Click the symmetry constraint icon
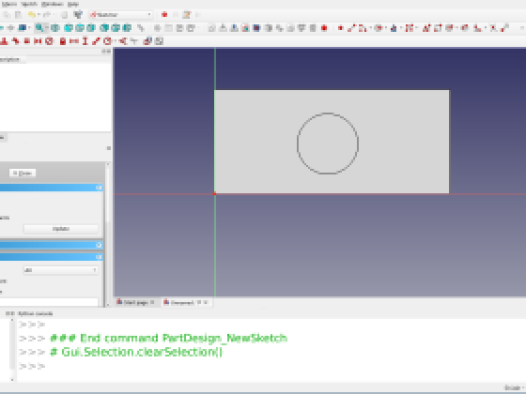The image size is (526, 394). 38,41
